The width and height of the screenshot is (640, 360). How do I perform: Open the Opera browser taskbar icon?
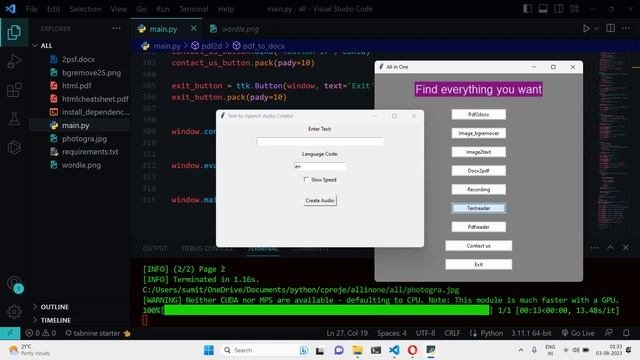(x=412, y=350)
